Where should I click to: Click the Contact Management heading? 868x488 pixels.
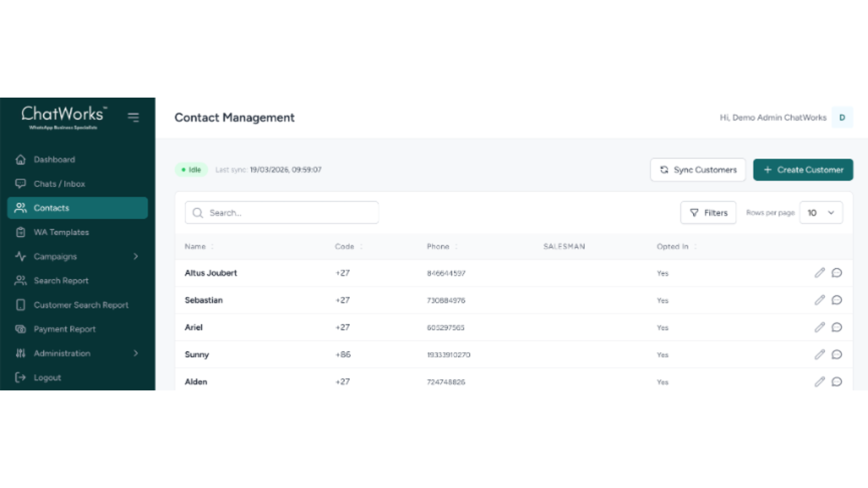pyautogui.click(x=234, y=117)
